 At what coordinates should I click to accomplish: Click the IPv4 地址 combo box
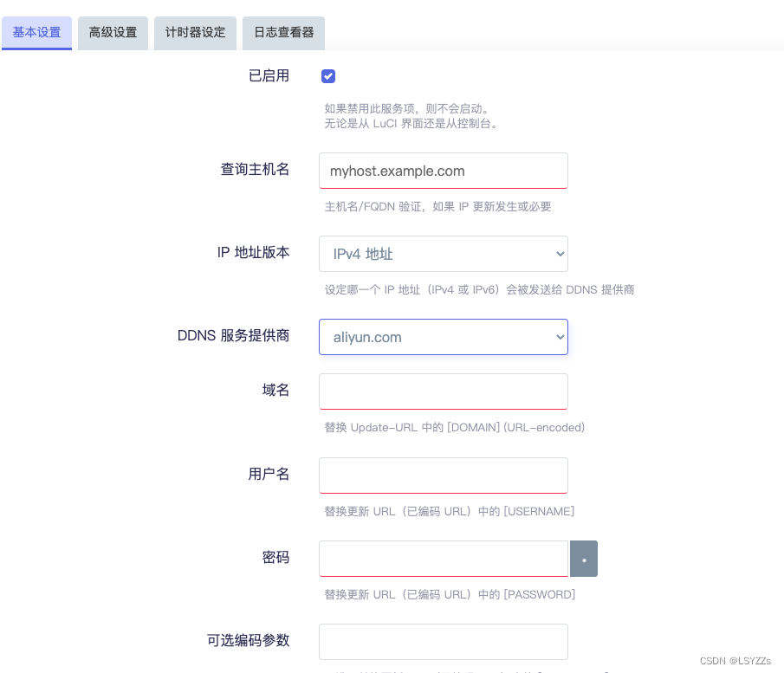[443, 254]
